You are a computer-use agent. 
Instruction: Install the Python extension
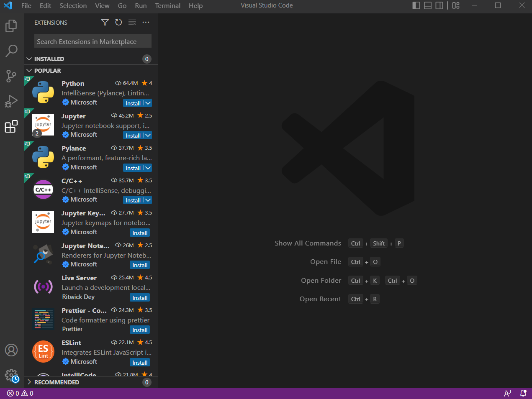tap(133, 103)
